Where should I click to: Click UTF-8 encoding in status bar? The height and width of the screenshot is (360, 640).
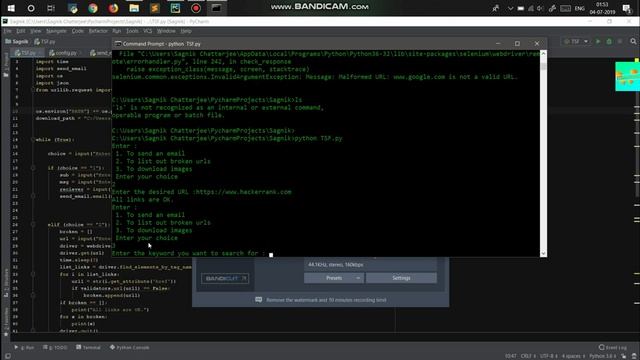(548, 356)
